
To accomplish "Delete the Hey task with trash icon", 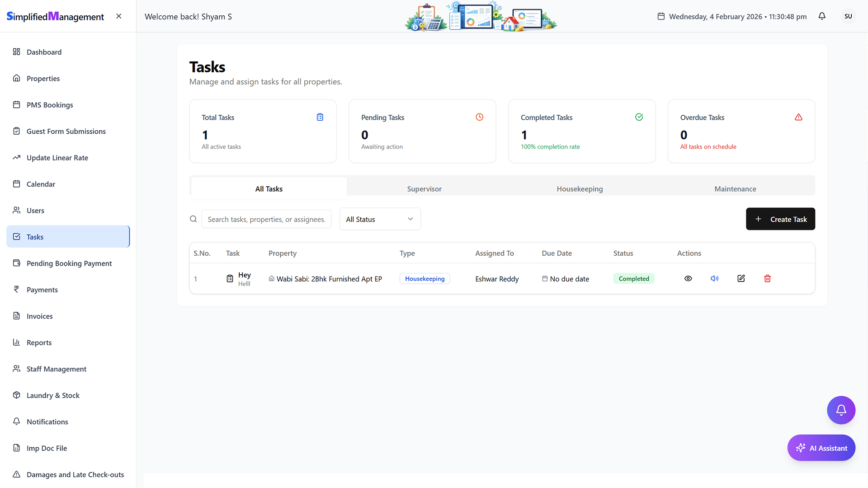I will pos(767,279).
